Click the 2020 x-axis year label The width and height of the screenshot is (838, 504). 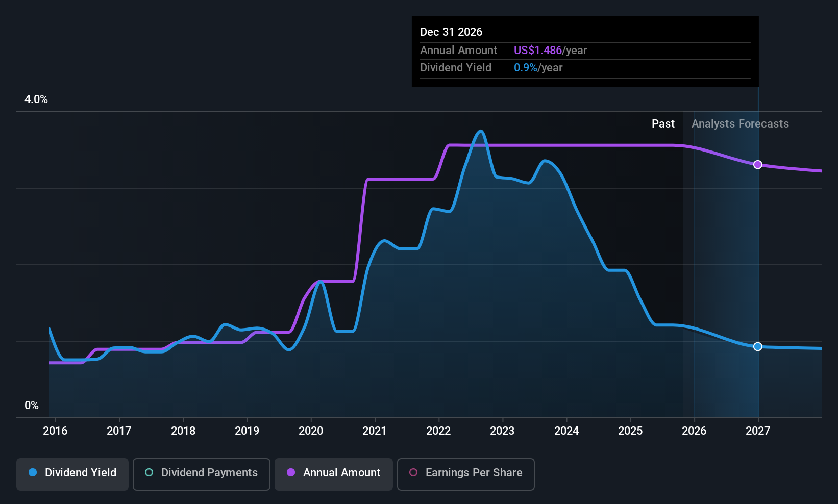point(311,431)
